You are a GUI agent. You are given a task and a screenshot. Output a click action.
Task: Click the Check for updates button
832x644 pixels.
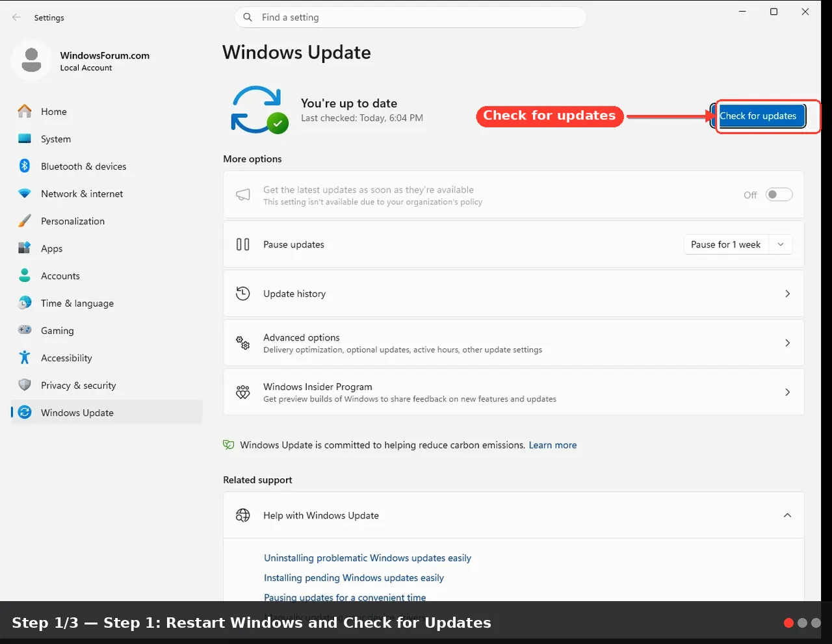(759, 116)
